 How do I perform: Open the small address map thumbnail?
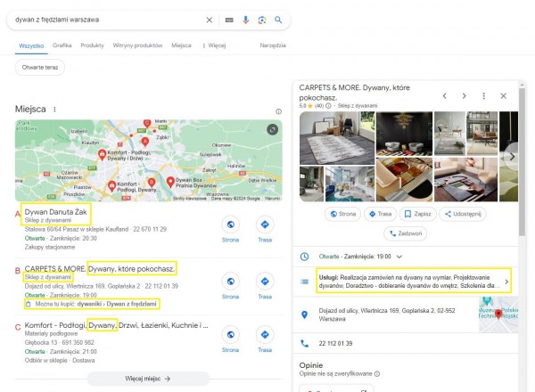[x=498, y=314]
